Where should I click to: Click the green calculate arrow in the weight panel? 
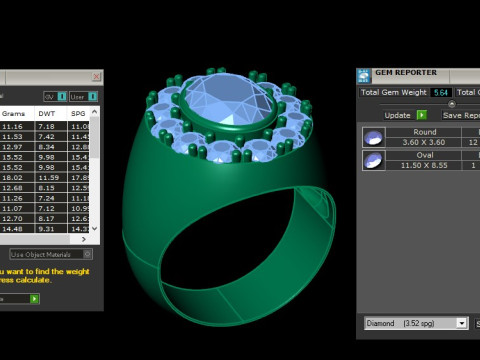point(34,299)
